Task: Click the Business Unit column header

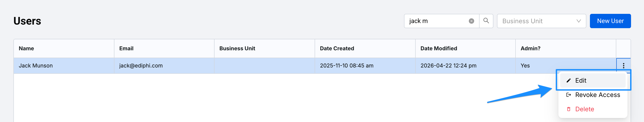Action: click(237, 48)
